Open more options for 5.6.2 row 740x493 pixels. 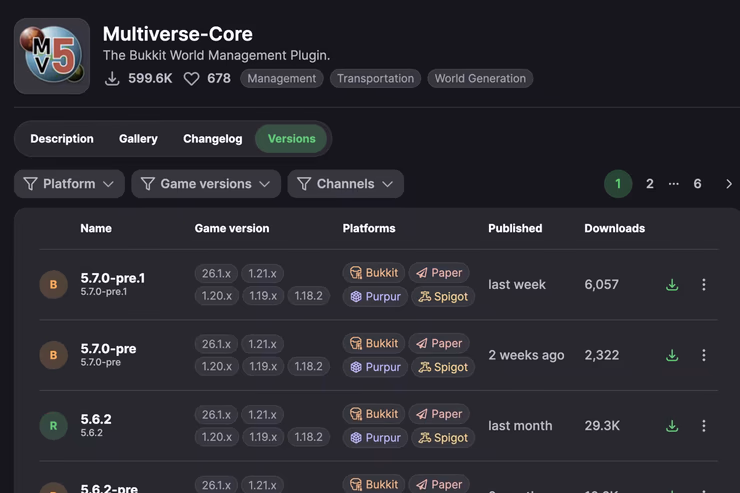[x=704, y=426]
